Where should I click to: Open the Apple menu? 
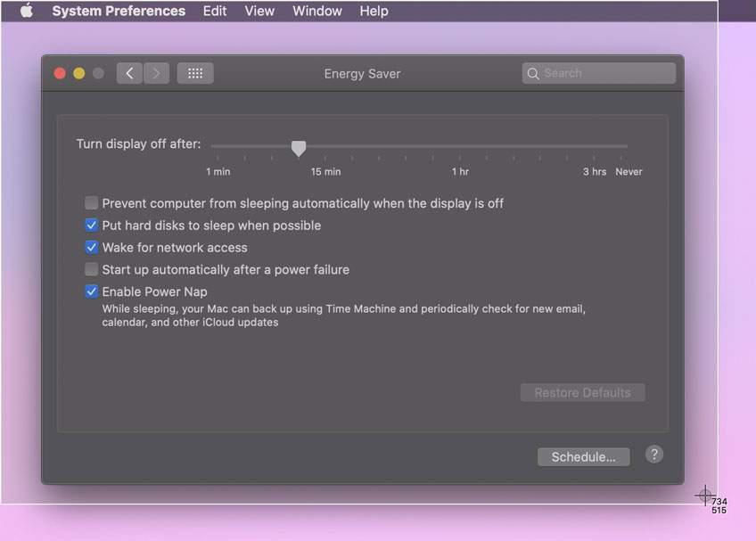click(x=23, y=11)
